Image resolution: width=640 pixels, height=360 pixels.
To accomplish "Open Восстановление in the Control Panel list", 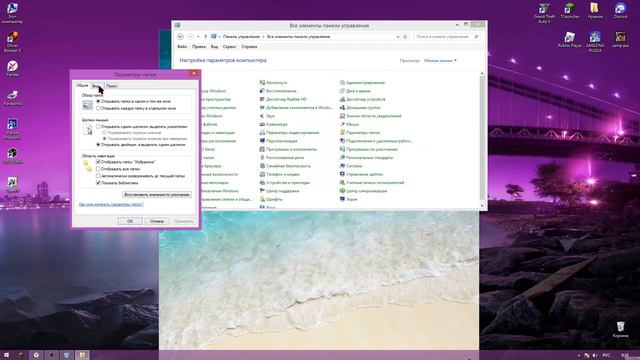I will point(278,91).
